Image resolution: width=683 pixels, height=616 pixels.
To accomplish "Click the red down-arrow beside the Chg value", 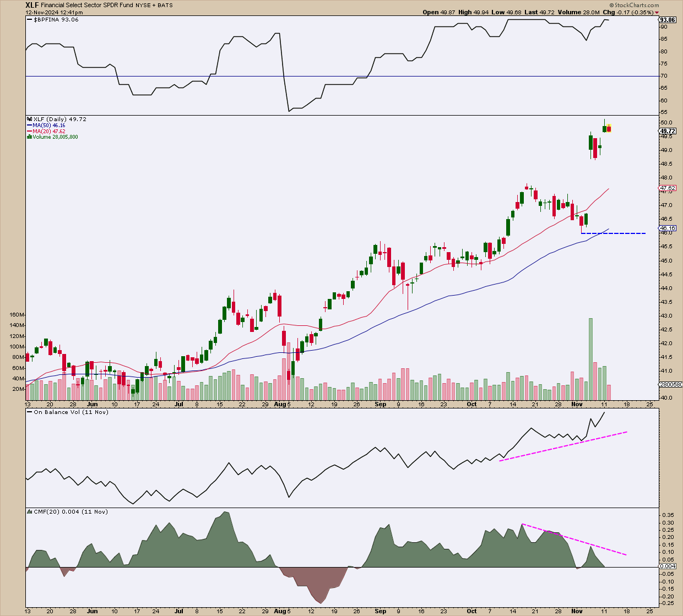I will 657,13.
